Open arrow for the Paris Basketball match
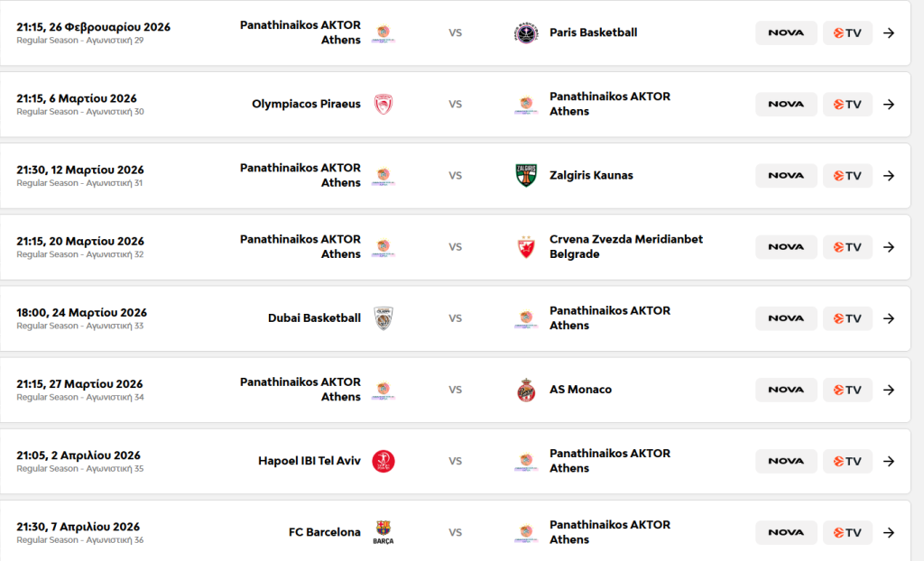The width and height of the screenshot is (924, 561). coord(889,33)
